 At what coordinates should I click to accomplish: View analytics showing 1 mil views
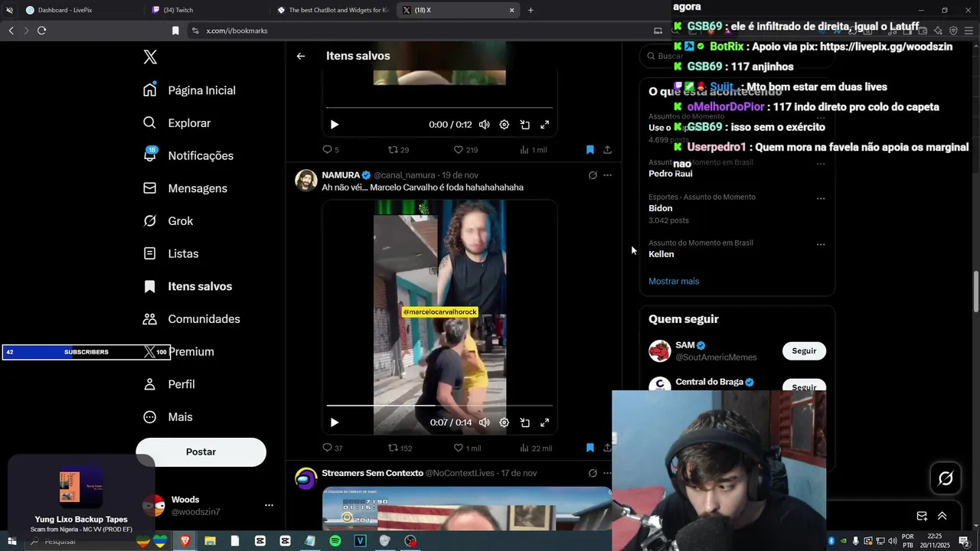533,150
